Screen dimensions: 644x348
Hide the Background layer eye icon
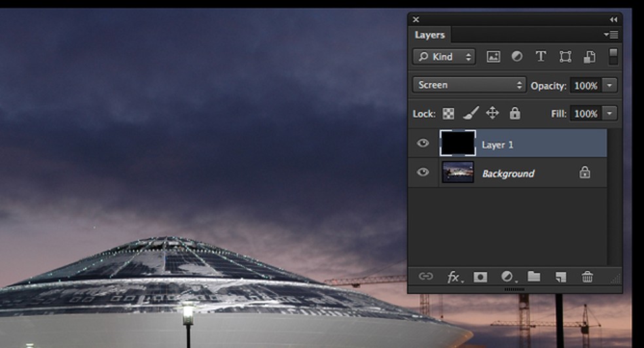coord(423,172)
